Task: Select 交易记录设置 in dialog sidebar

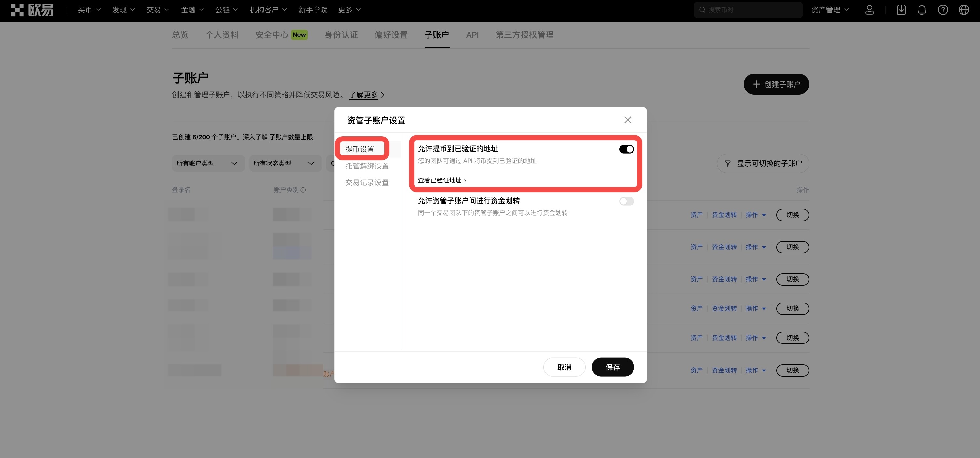Action: coord(367,182)
